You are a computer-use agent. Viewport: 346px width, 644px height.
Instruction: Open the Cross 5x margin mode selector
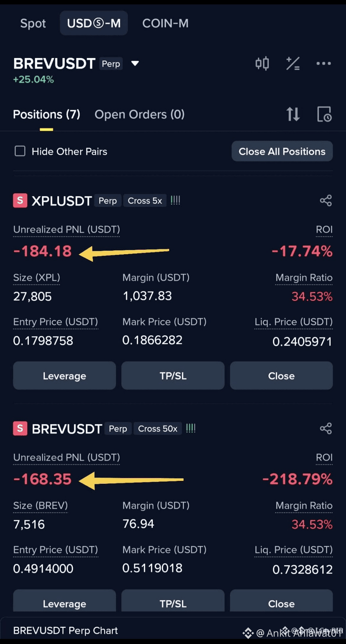coord(145,201)
